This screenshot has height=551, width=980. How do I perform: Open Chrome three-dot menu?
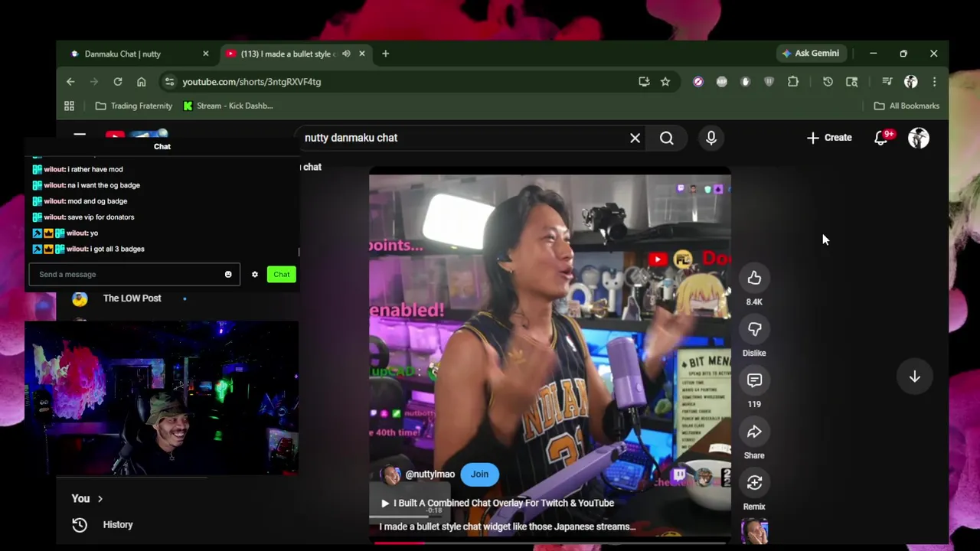tap(934, 81)
